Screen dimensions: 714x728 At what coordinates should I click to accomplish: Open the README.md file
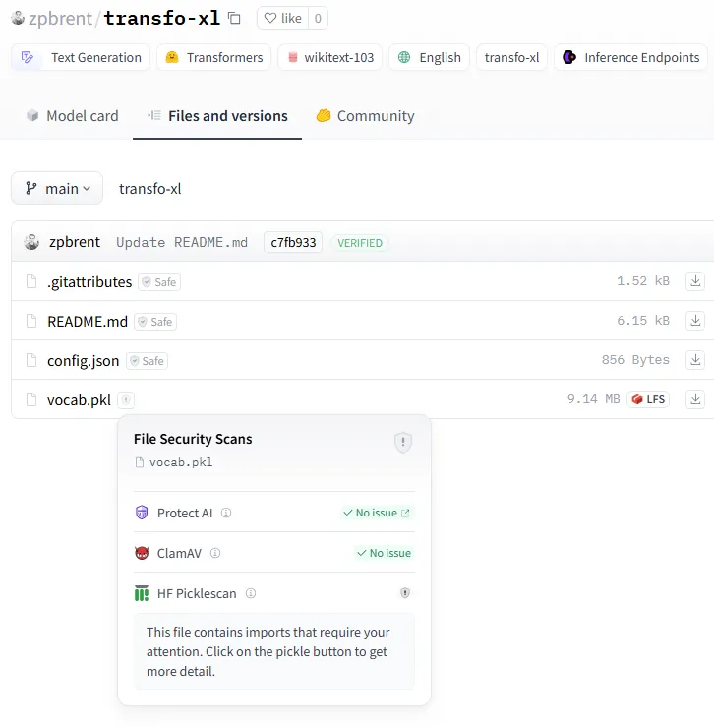click(x=88, y=322)
